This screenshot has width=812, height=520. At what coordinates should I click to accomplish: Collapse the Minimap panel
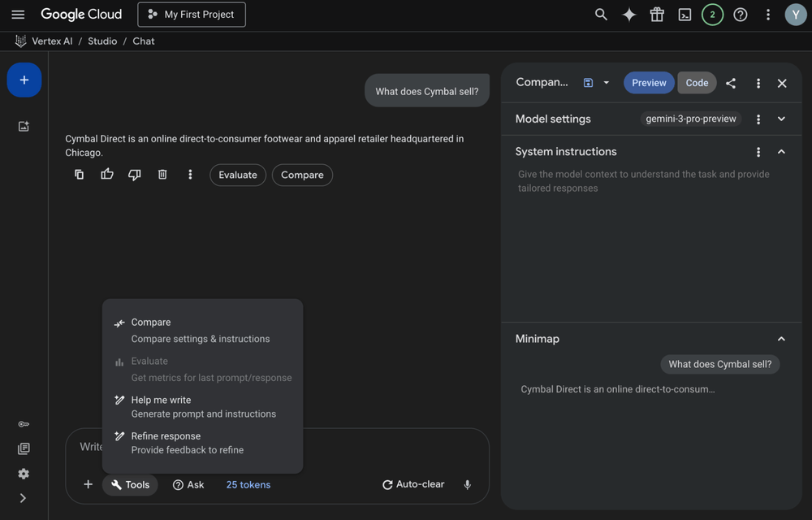781,339
